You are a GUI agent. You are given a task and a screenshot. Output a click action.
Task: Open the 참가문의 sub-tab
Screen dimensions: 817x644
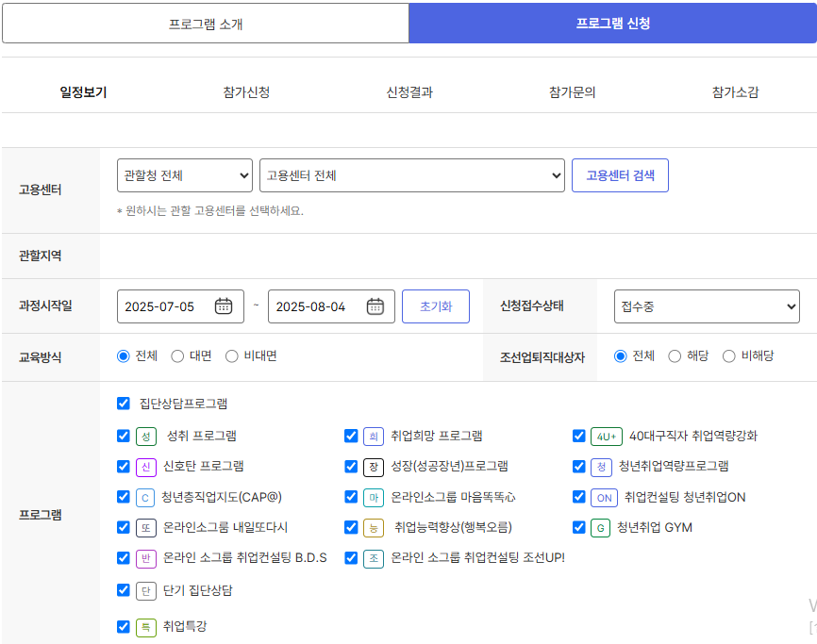[572, 92]
